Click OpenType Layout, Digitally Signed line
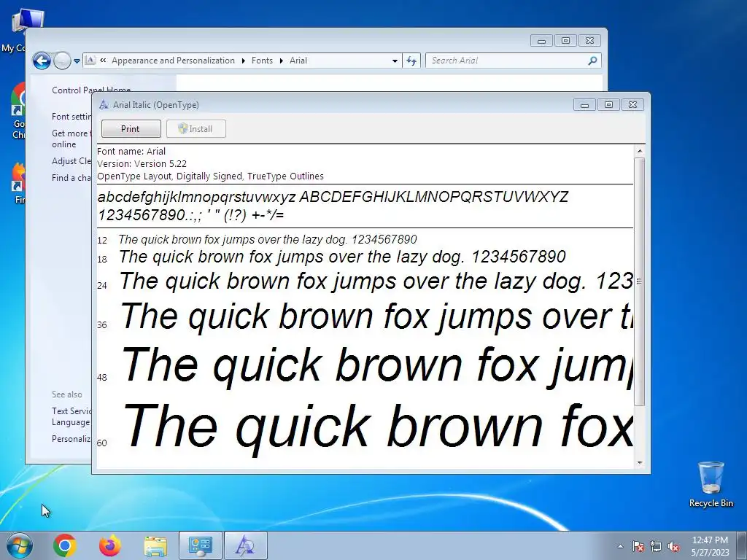This screenshot has width=747, height=560. [x=211, y=176]
